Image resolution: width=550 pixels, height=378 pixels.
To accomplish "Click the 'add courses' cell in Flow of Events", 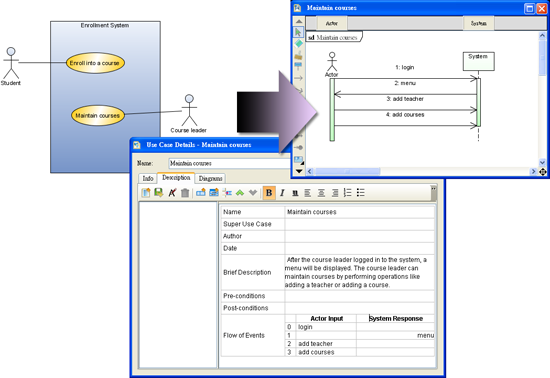I will pyautogui.click(x=326, y=352).
